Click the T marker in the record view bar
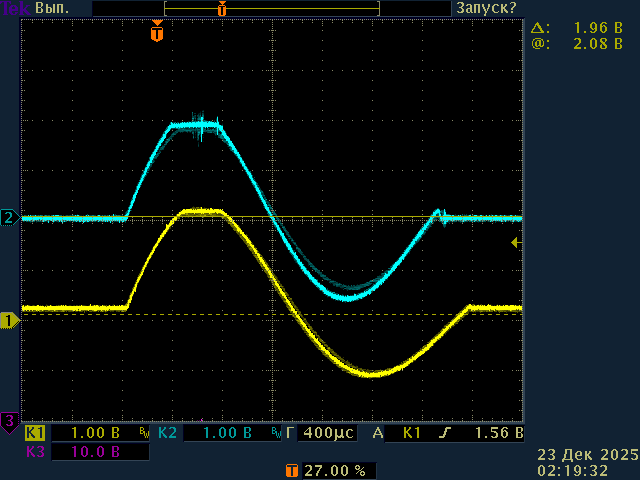Viewport: 640px width, 480px height. click(x=222, y=9)
